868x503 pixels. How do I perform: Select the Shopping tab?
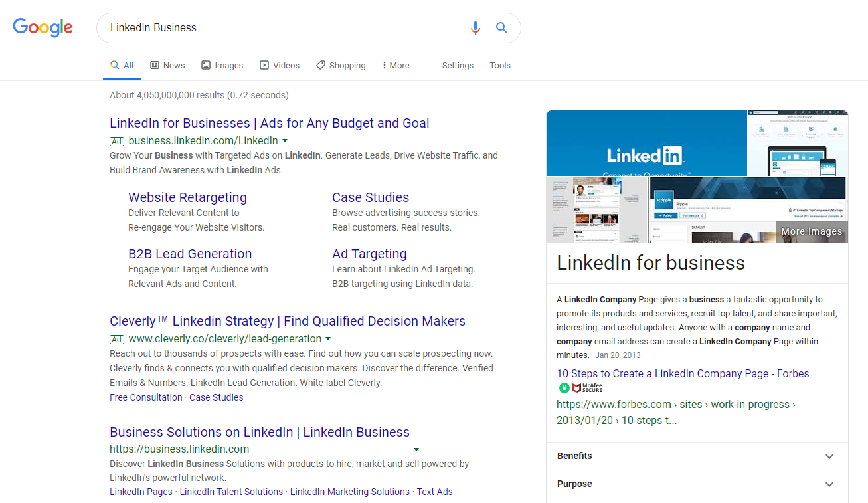pyautogui.click(x=341, y=65)
